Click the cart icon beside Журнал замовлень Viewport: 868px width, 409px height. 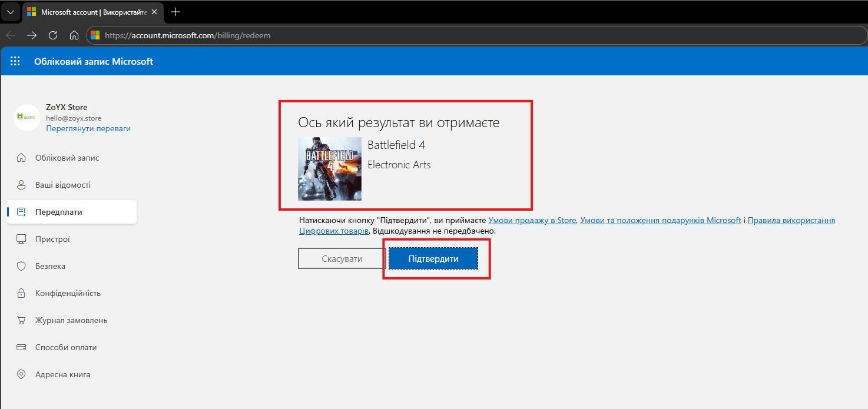click(21, 320)
